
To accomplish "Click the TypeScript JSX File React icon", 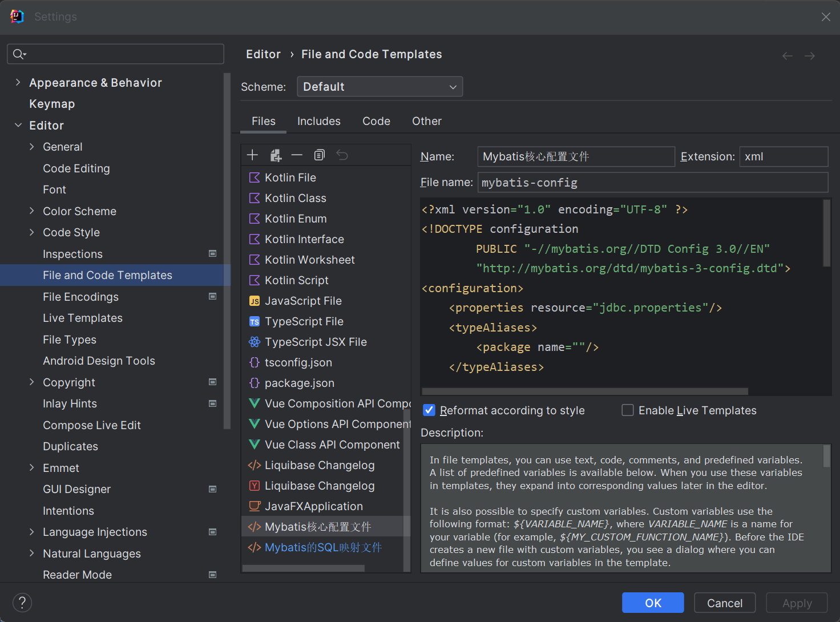I will pos(255,342).
